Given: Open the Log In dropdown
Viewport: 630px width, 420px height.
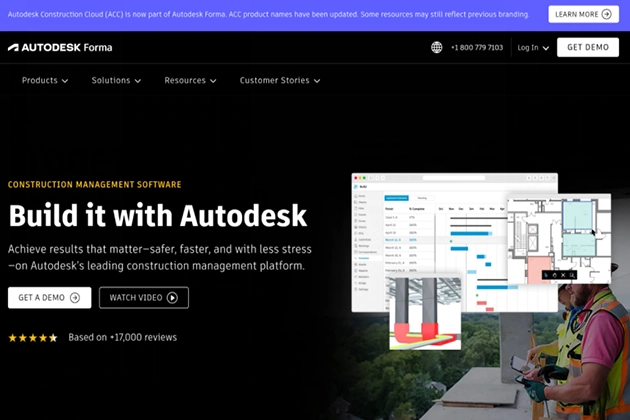Looking at the screenshot, I should (533, 47).
